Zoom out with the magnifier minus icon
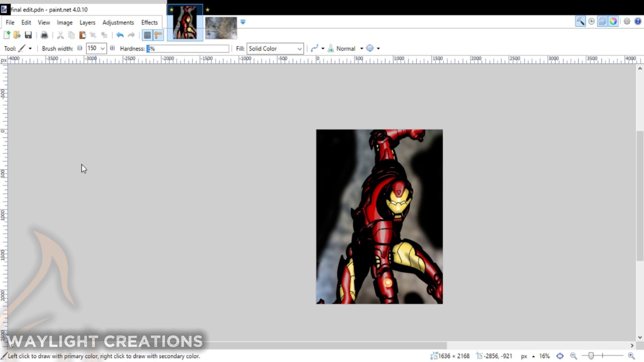The height and width of the screenshot is (362, 644). [x=574, y=356]
